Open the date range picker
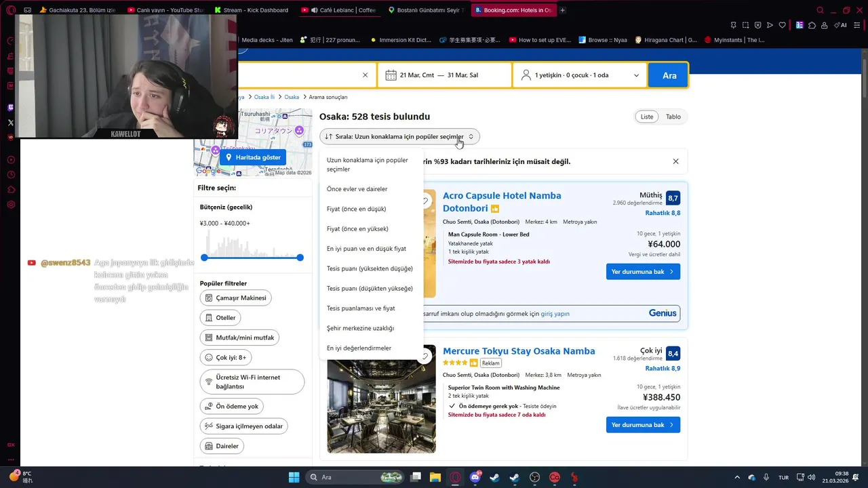Viewport: 868px width, 488px height. (x=445, y=75)
